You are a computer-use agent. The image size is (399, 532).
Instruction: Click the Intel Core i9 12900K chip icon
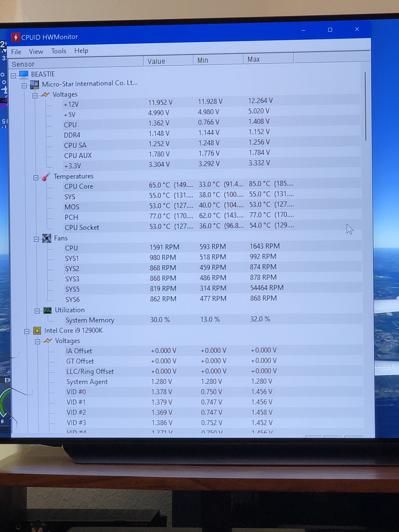click(x=37, y=331)
